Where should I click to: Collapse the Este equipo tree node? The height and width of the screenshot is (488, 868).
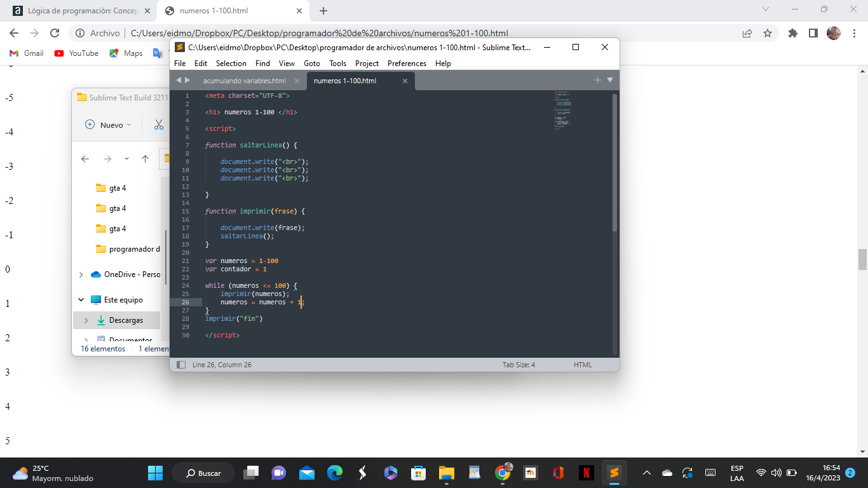81,300
